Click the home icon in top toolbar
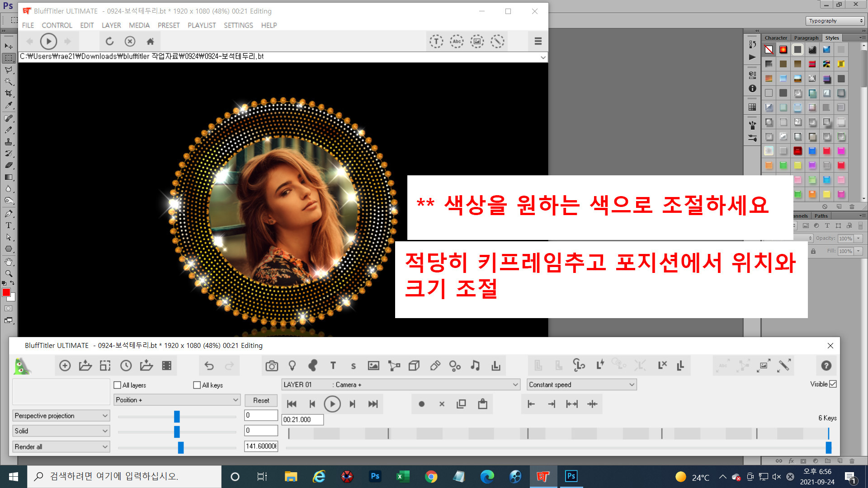This screenshot has width=868, height=488. tap(151, 42)
